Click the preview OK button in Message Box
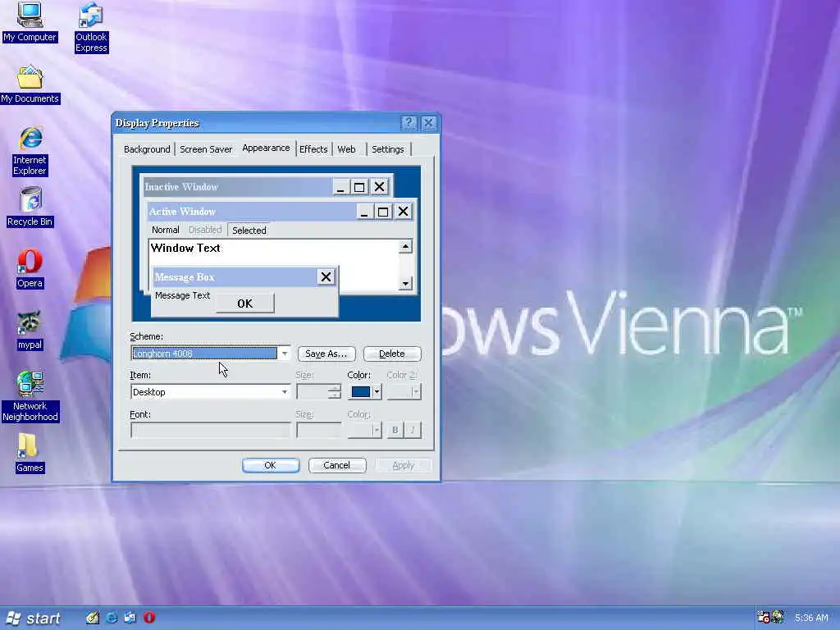 click(244, 304)
